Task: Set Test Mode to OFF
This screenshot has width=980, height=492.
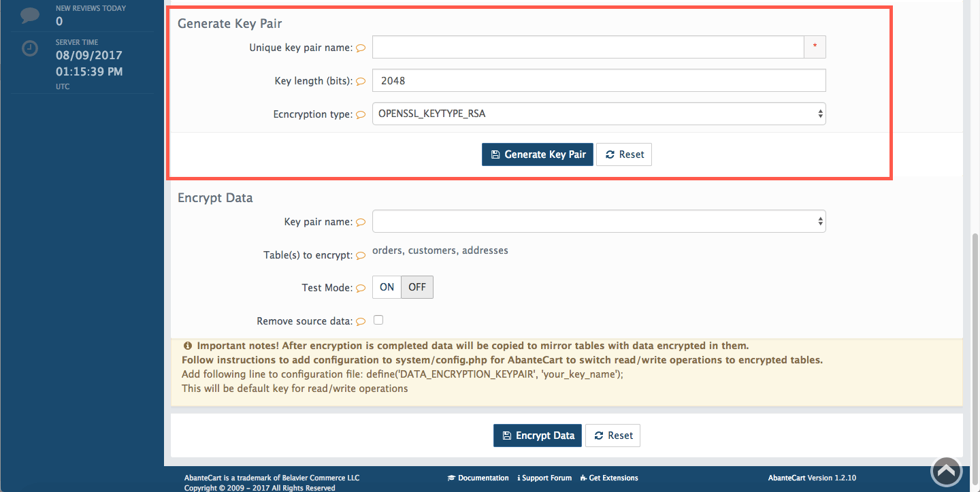Action: click(x=417, y=287)
